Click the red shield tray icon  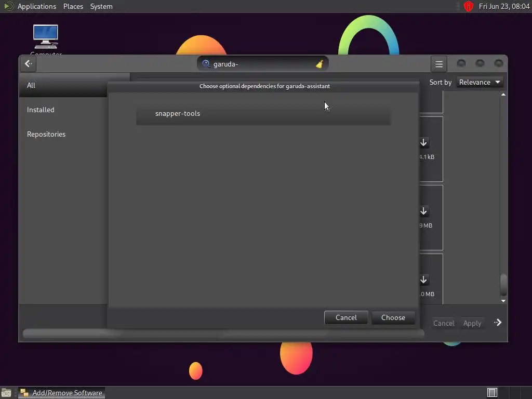point(469,6)
